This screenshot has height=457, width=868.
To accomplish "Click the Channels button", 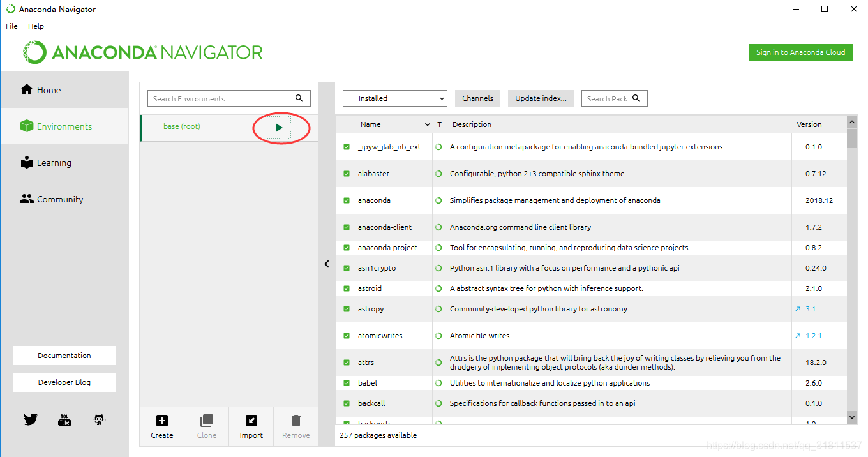I will tap(477, 98).
